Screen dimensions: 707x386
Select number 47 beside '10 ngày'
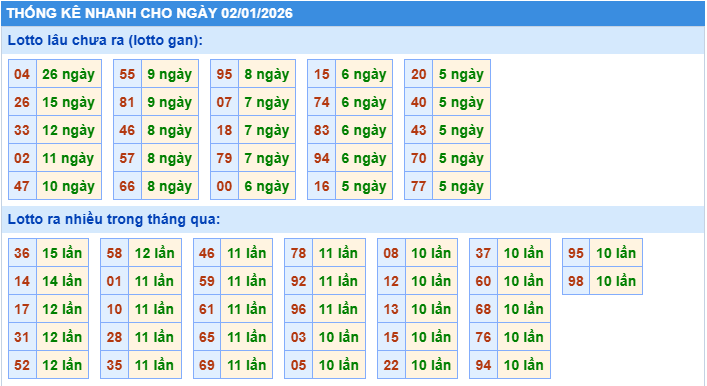pyautogui.click(x=22, y=186)
